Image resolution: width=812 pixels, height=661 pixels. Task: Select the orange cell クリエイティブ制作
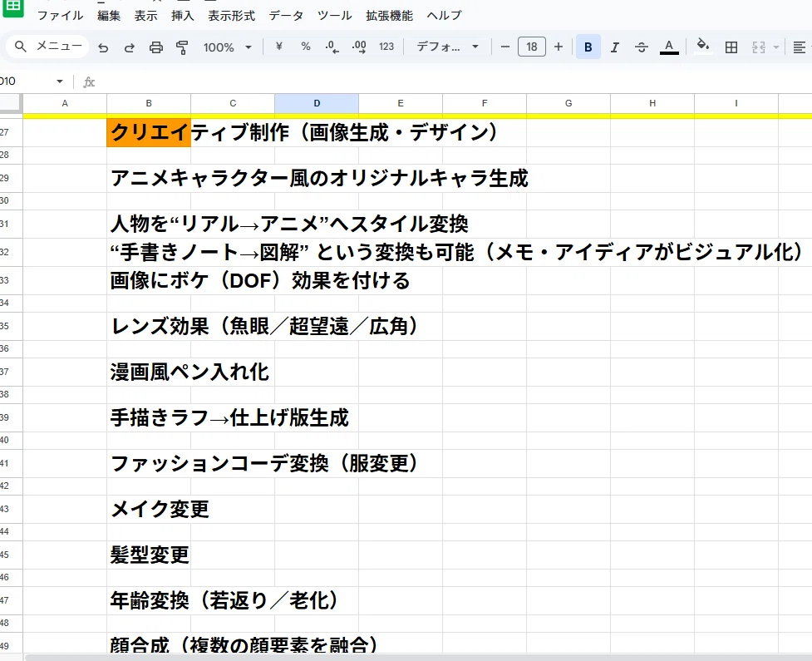pos(149,132)
